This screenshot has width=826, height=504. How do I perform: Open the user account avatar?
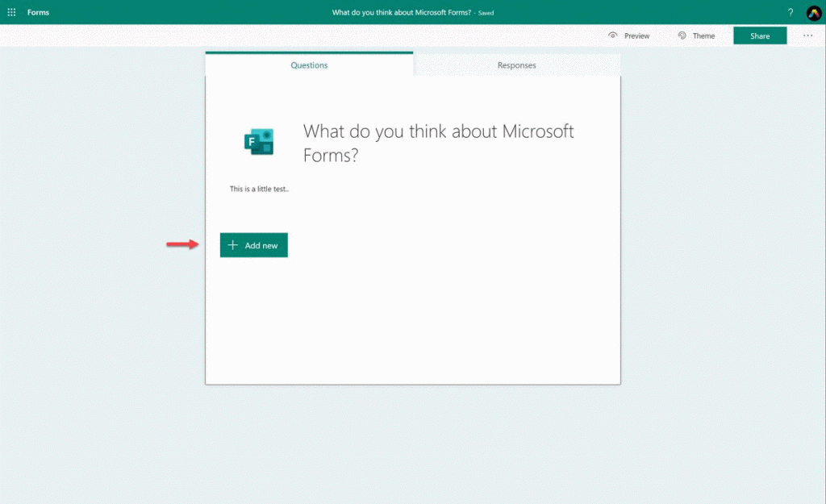(x=814, y=13)
